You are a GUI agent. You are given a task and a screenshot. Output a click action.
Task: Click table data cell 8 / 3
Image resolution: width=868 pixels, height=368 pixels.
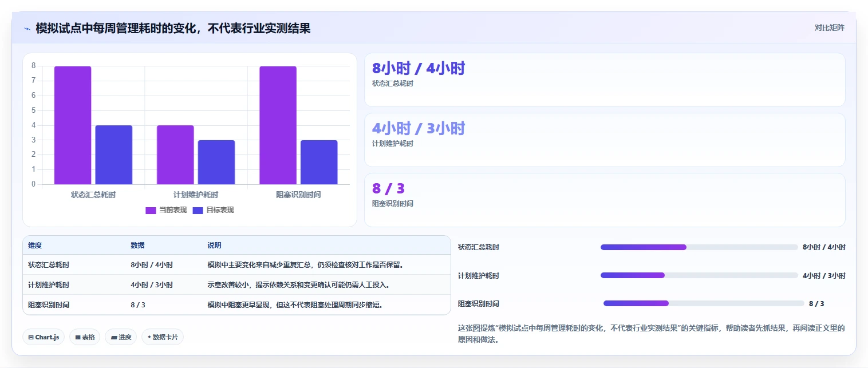tap(138, 305)
